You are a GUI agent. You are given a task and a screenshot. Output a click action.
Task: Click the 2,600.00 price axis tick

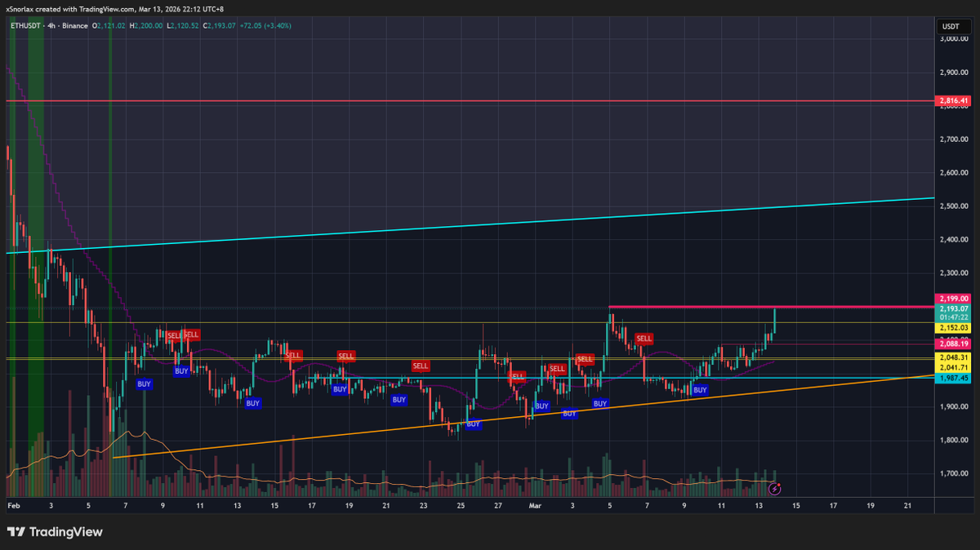point(953,173)
